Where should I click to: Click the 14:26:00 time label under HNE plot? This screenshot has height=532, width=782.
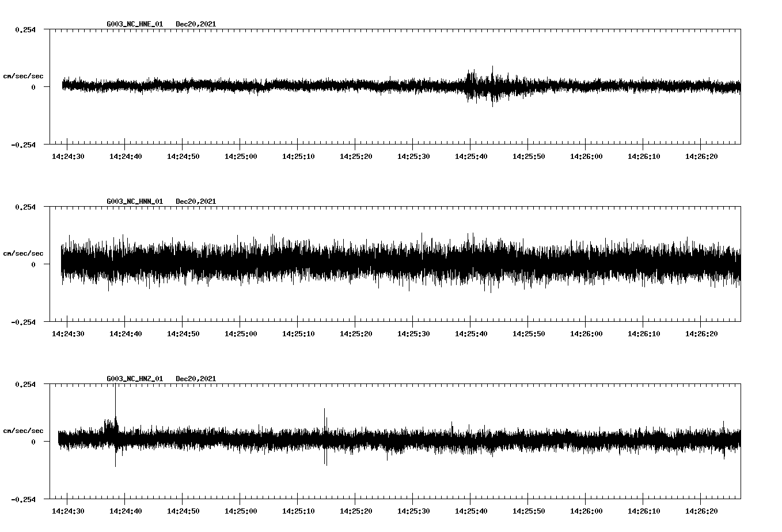(586, 156)
